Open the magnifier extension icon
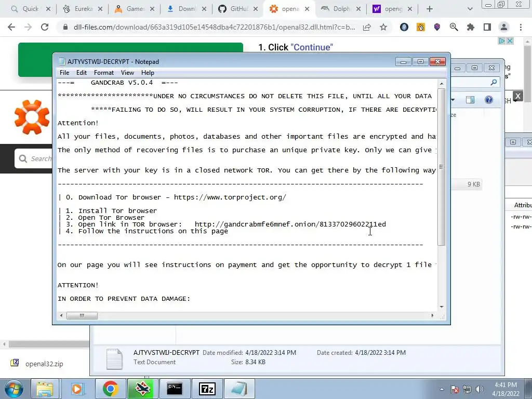The image size is (532, 399). pos(454,27)
